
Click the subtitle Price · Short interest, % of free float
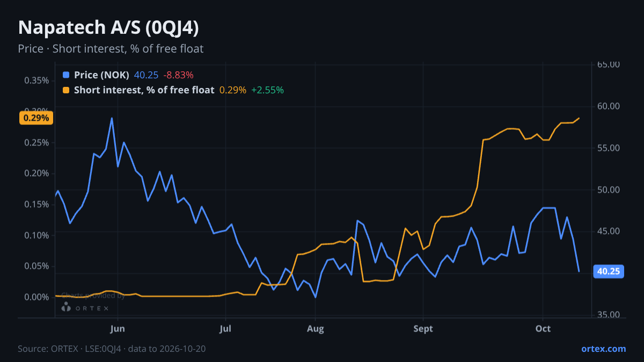[111, 49]
